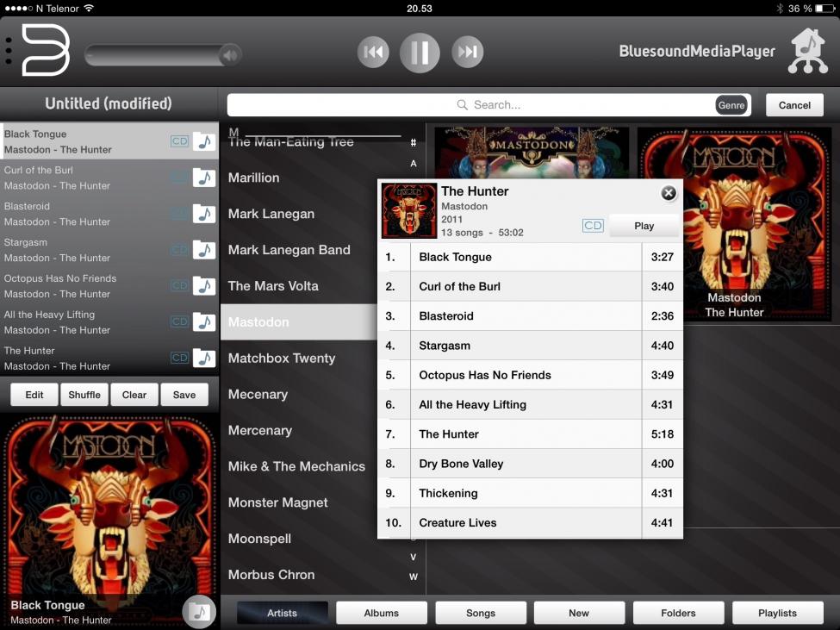Cancel the search
The width and height of the screenshot is (840, 630).
click(x=794, y=105)
